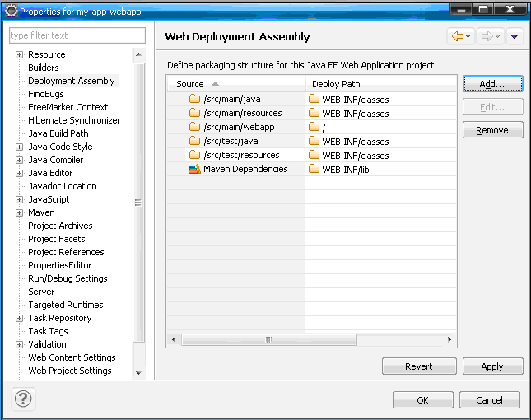Expand the Maven preferences node

(20, 212)
